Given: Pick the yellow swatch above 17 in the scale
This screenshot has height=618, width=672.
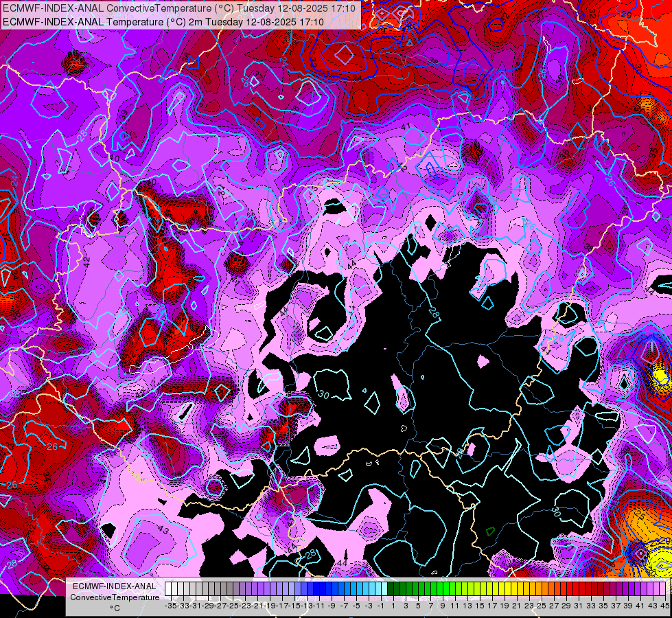Looking at the screenshot, I should 489,588.
